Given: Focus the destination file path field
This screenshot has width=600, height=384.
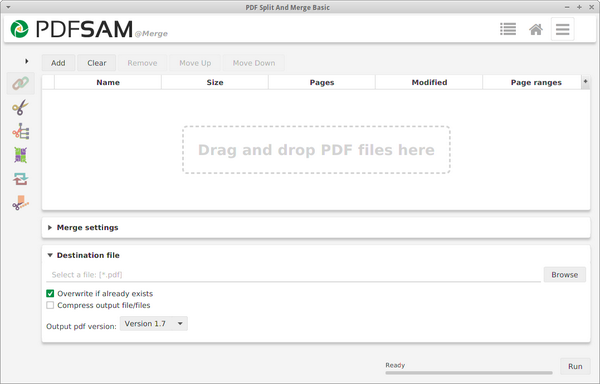Looking at the screenshot, I should (293, 275).
